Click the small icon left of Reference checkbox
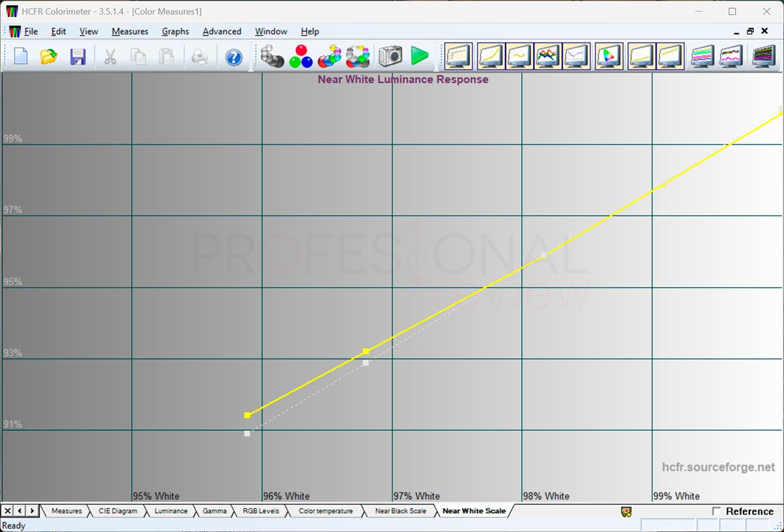 [x=626, y=512]
